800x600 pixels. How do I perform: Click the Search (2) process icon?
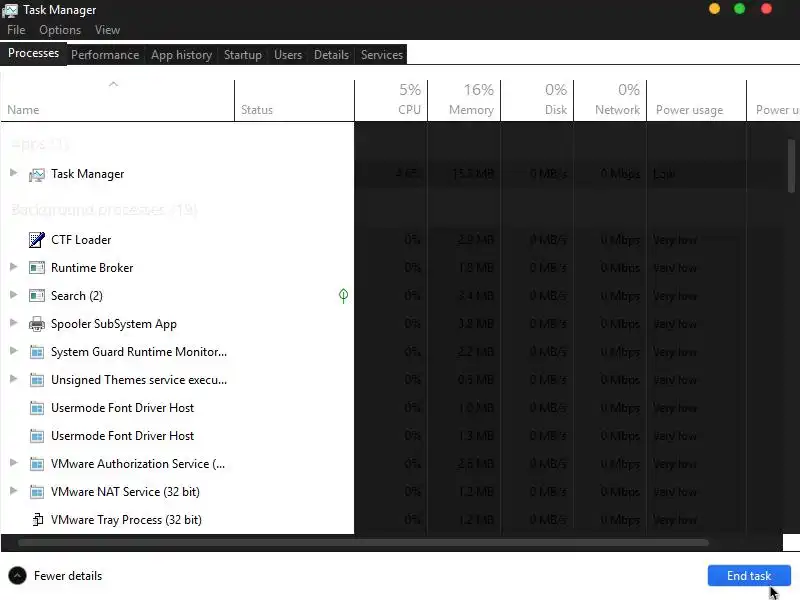coord(37,296)
